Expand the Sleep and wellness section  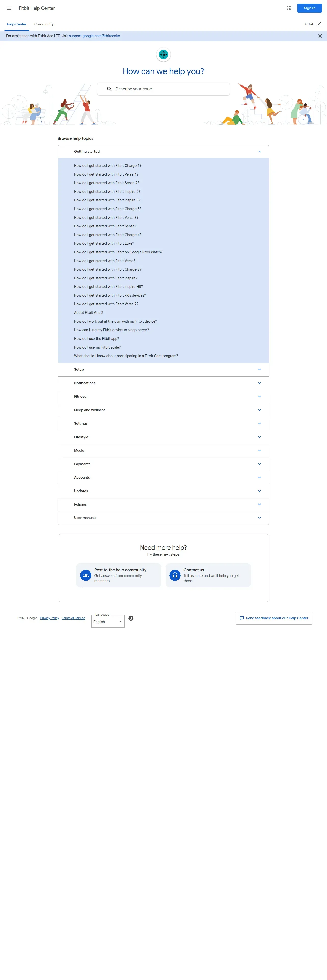point(259,410)
